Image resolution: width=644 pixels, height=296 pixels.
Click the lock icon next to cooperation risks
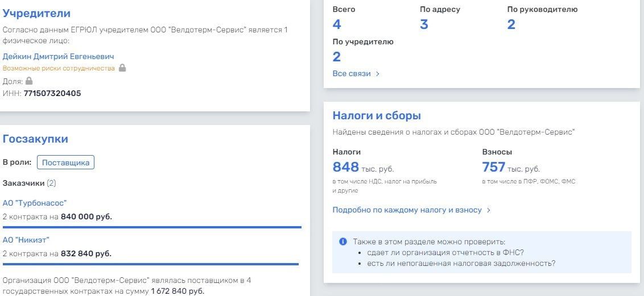click(x=122, y=68)
